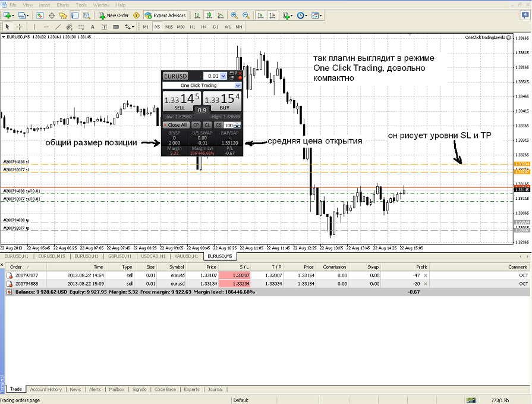Open the Account History terminal tab
Viewport: 532px width, 404px height.
[x=46, y=390]
